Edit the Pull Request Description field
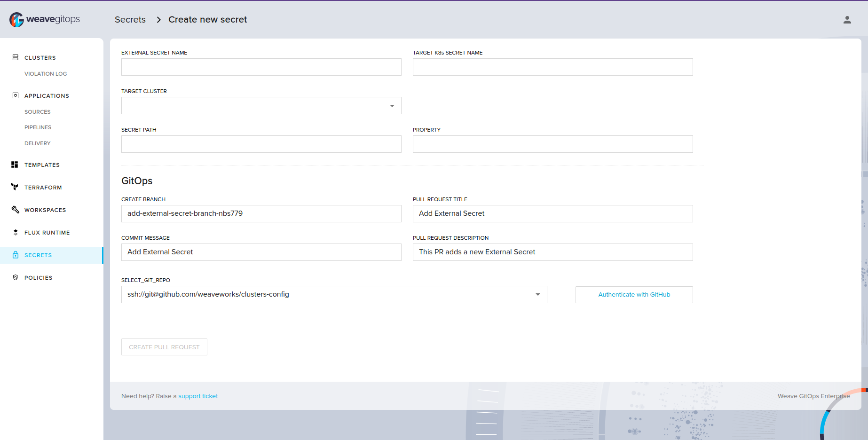 [553, 252]
